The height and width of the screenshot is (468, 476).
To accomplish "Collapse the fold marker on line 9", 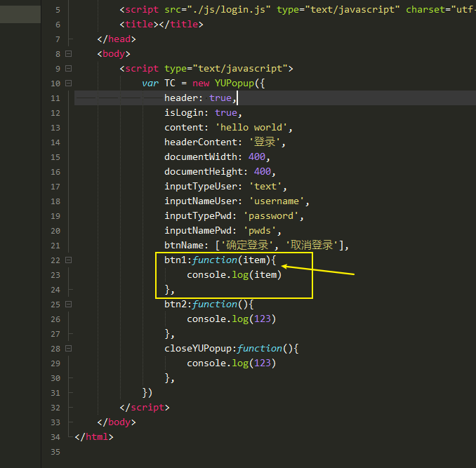I will coord(69,69).
